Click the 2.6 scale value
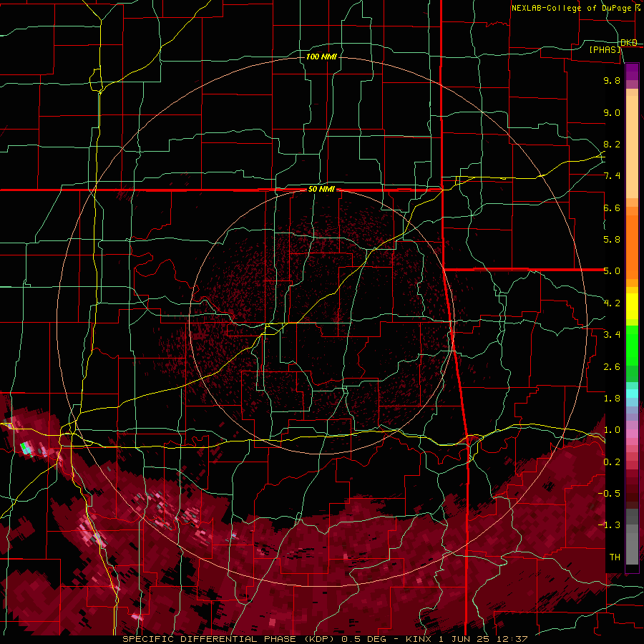Viewport: 644px width, 644px height. pyautogui.click(x=612, y=367)
